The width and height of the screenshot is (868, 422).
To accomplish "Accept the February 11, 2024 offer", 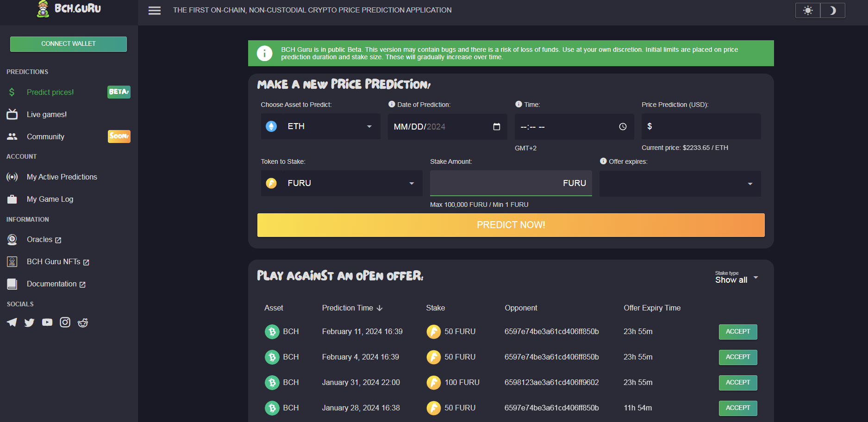I will click(738, 332).
